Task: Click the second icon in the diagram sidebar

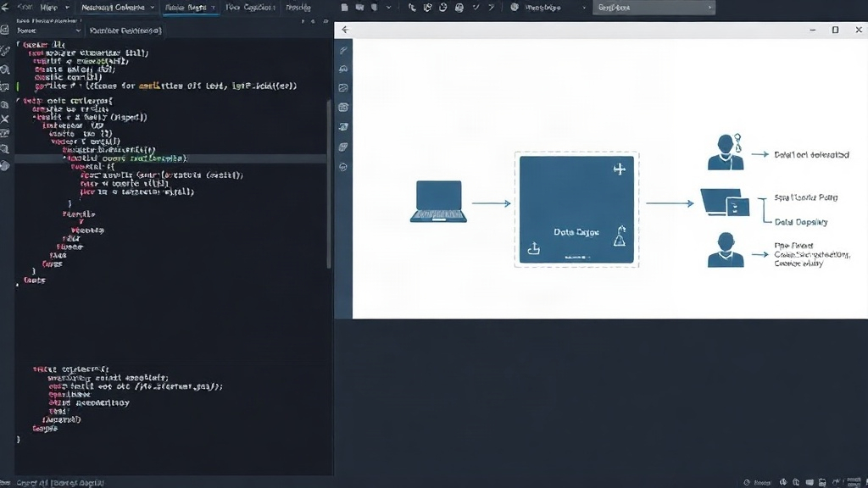Action: click(343, 69)
